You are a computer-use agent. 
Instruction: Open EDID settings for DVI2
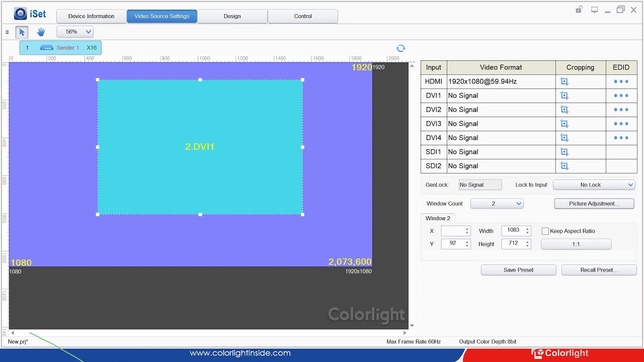click(621, 110)
